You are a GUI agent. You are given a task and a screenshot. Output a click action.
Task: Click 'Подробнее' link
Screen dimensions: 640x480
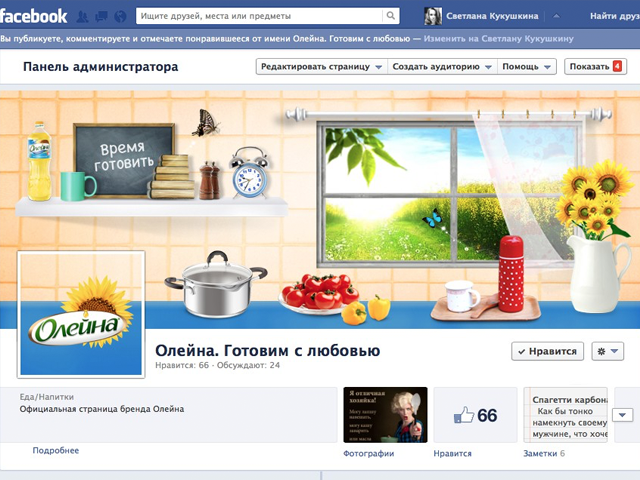tap(56, 451)
